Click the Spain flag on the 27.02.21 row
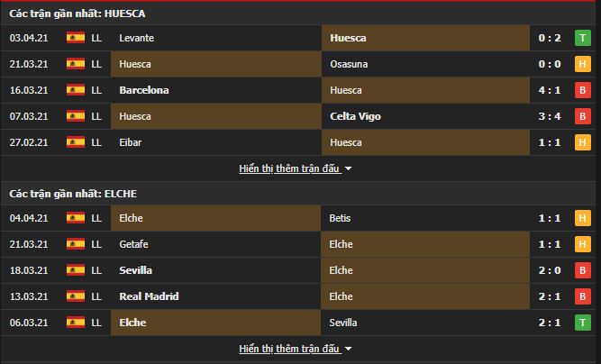 tap(76, 142)
